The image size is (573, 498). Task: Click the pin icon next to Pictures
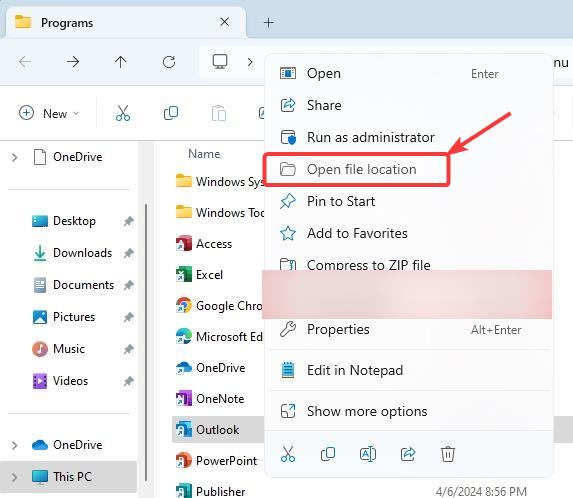coord(128,317)
